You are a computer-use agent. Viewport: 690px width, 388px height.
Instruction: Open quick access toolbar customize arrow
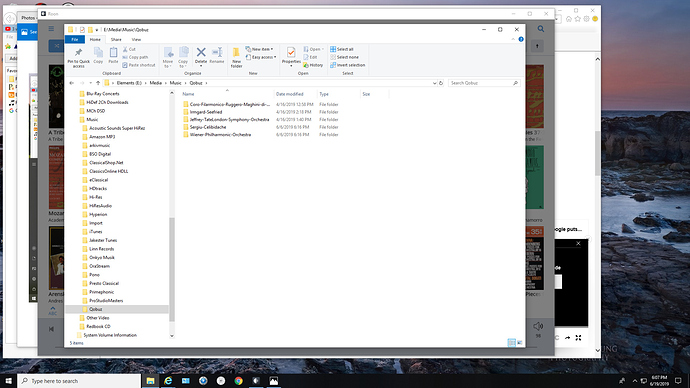(x=97, y=30)
